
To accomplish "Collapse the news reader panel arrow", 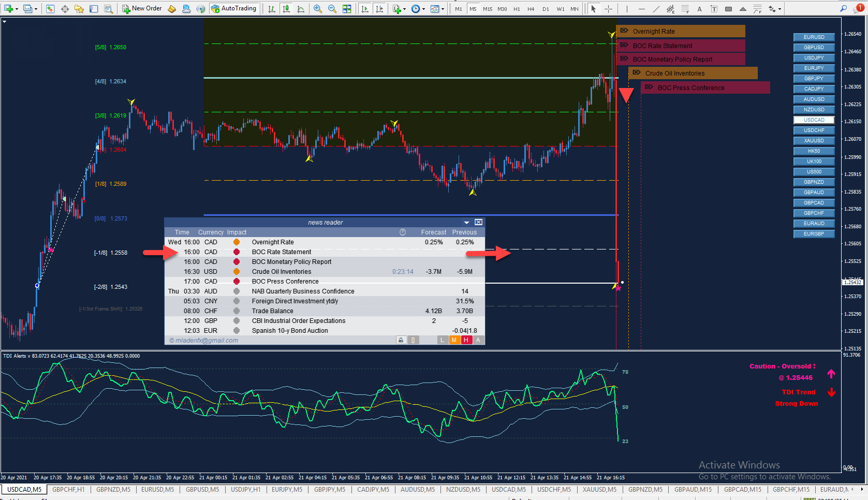I will pos(466,223).
